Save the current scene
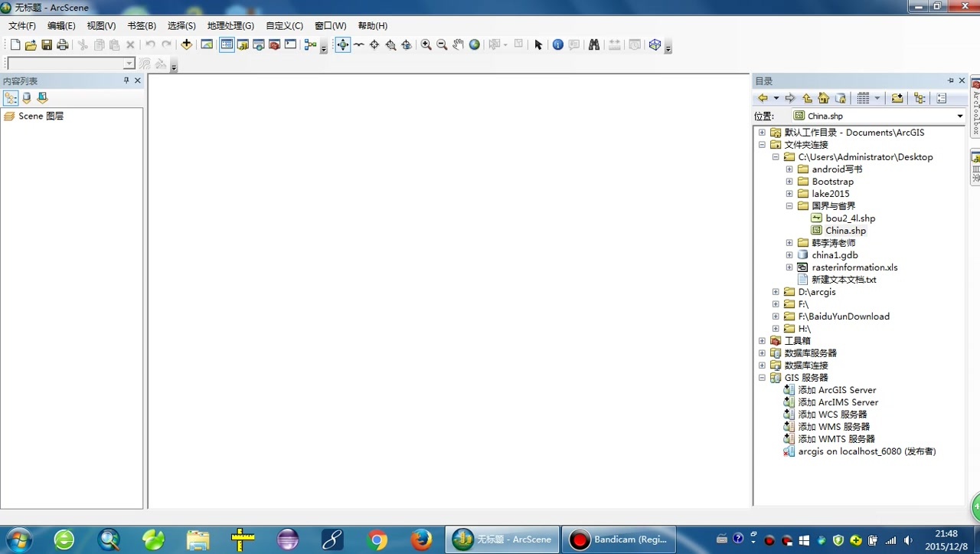Screen dimensions: 980x554 (47, 45)
